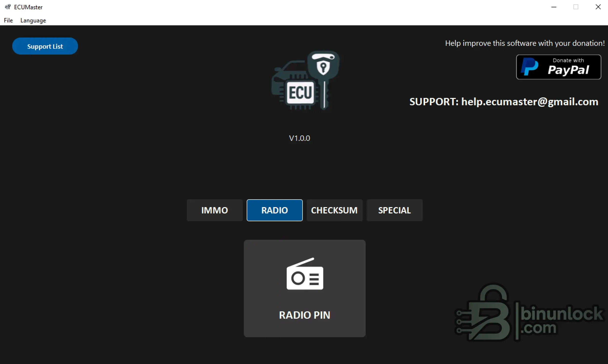Screen dimensions: 608x364
Task: Click the ECU key logo image
Action: 305,80
